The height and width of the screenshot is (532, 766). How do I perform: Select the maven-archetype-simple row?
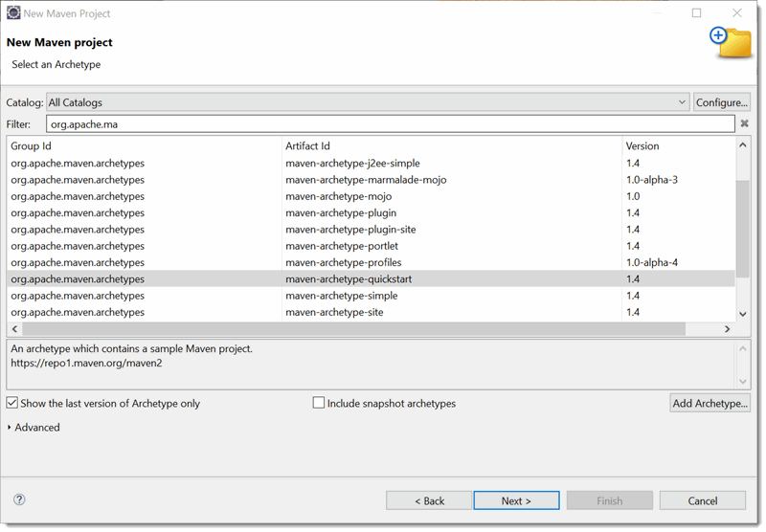point(371,296)
